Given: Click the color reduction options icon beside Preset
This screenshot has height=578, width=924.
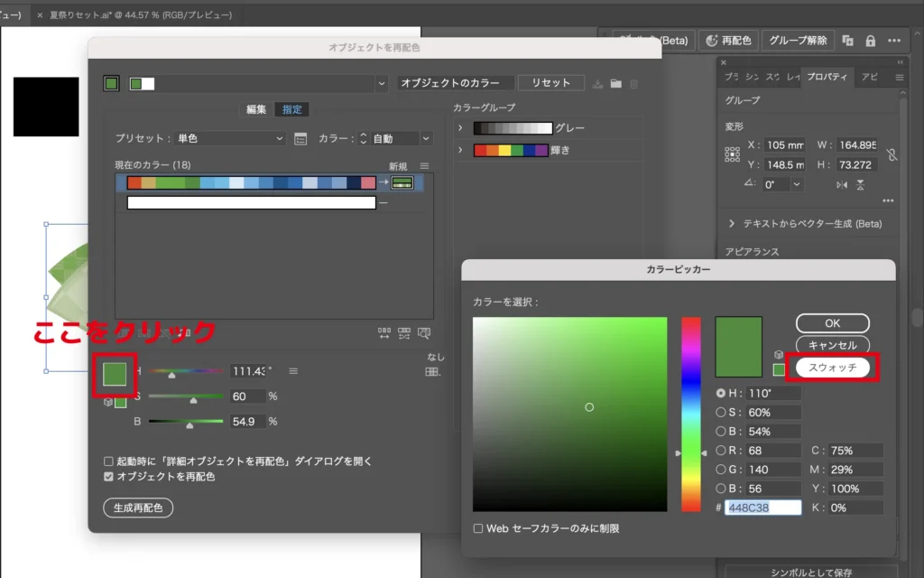Looking at the screenshot, I should (x=300, y=139).
